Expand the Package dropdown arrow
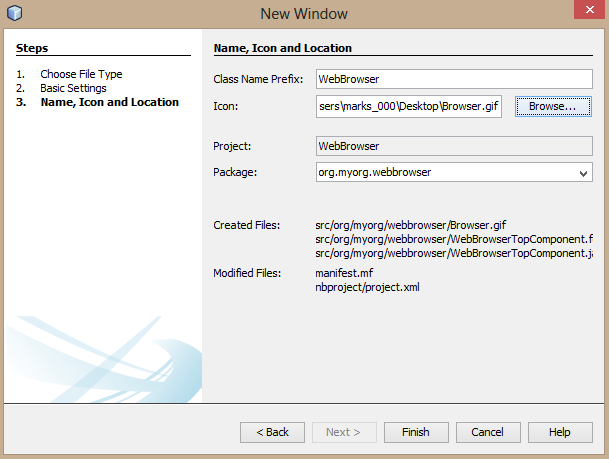 (x=584, y=173)
